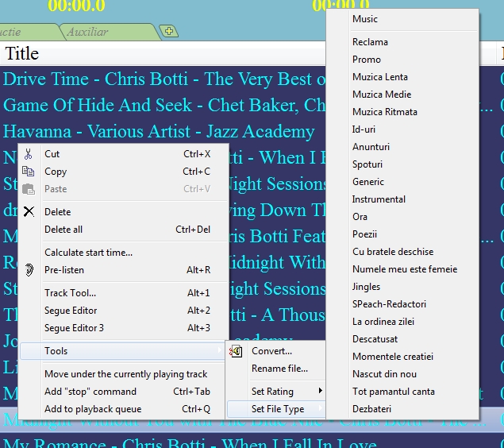Open the Set Rating submenu
This screenshot has width=504, height=448.
(276, 392)
